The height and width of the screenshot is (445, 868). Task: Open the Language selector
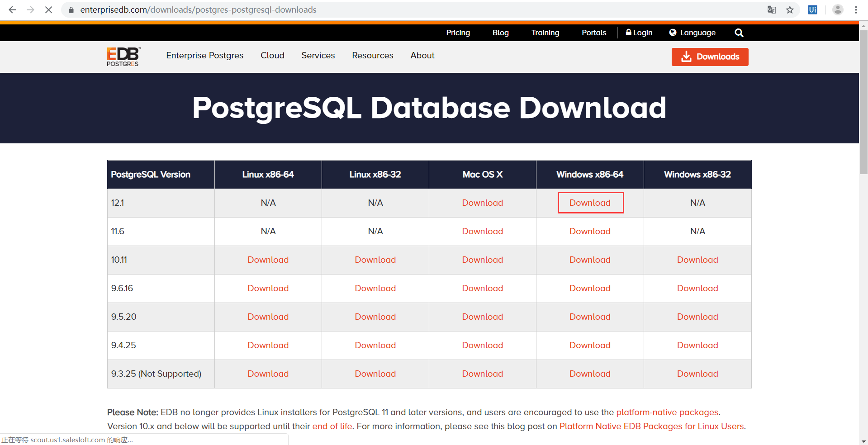tap(692, 33)
